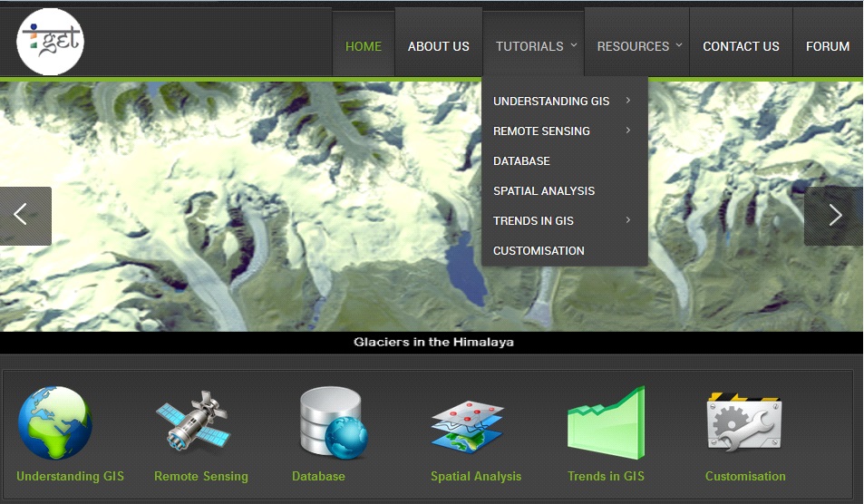Follow the green Database link
The image size is (864, 504).
tap(318, 477)
